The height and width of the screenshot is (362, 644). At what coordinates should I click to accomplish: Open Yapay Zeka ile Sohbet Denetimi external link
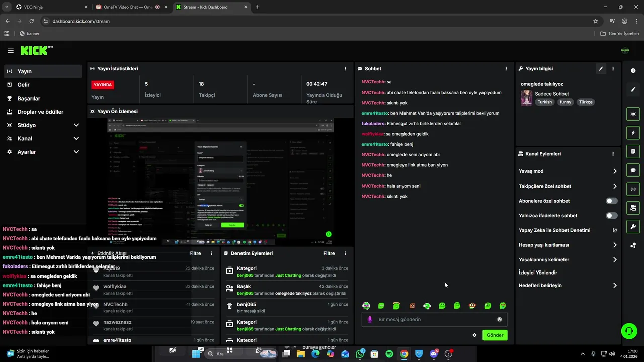click(x=615, y=230)
